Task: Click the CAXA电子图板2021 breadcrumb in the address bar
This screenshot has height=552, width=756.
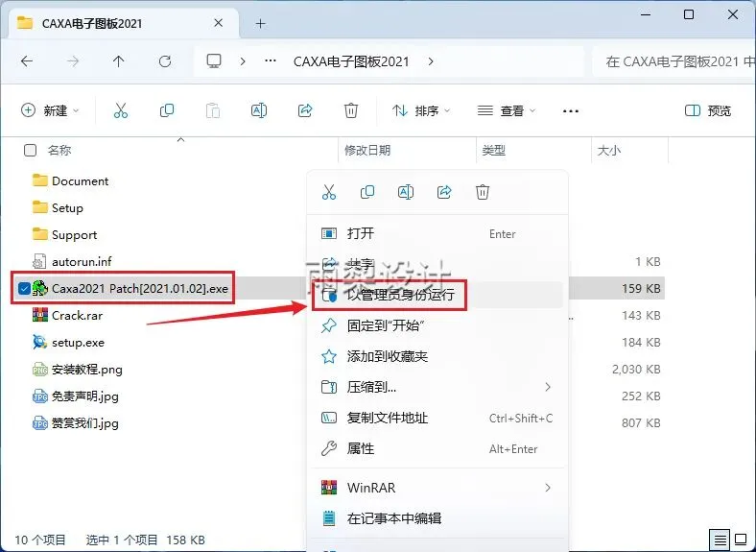Action: [351, 61]
